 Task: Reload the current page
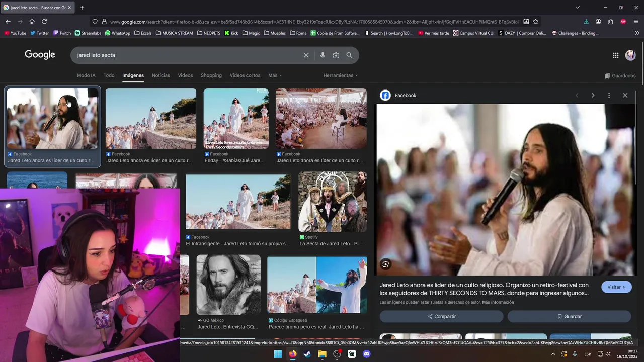[44, 22]
